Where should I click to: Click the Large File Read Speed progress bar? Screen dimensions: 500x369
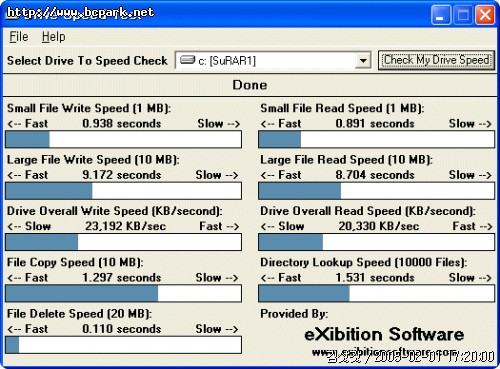click(x=376, y=191)
